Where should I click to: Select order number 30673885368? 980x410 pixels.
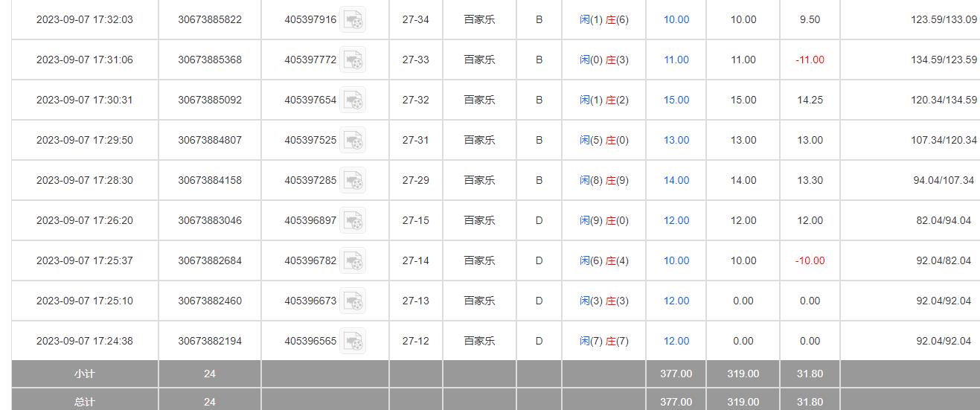pos(210,60)
